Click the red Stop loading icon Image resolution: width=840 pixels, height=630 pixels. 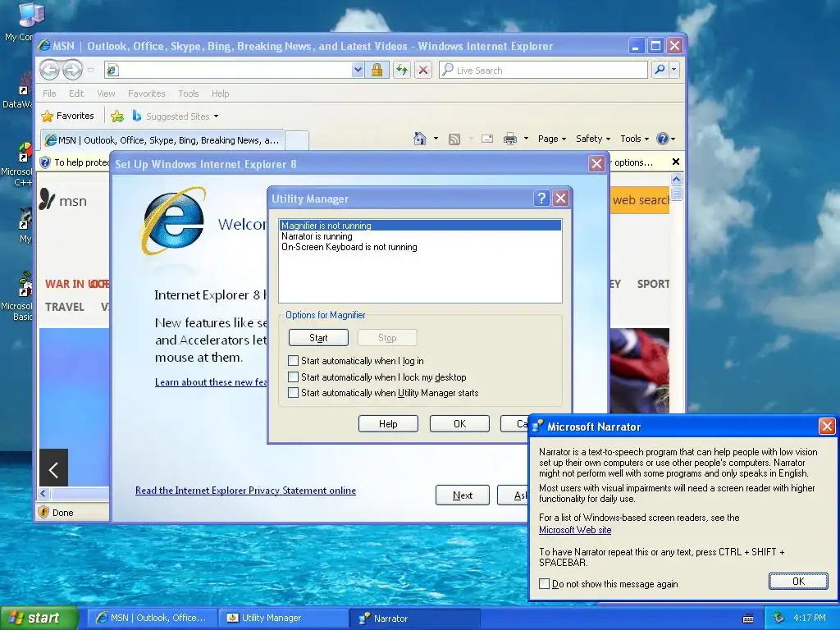(x=423, y=71)
